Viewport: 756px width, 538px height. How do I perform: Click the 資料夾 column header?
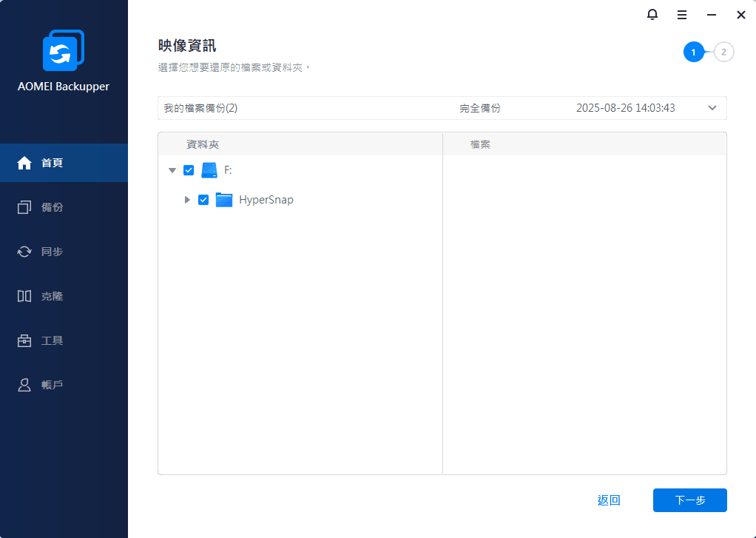pyautogui.click(x=203, y=144)
